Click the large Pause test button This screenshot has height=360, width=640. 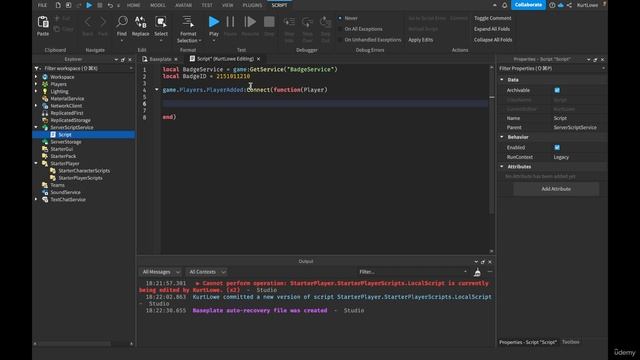(230, 22)
